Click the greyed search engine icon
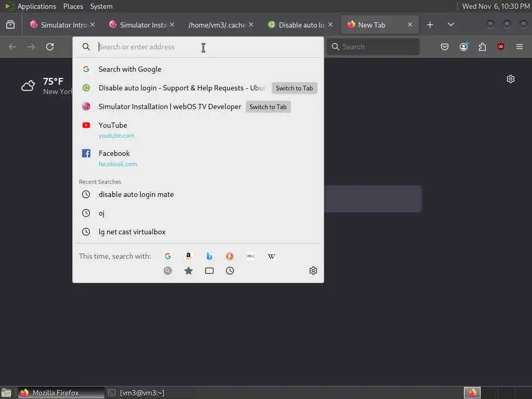Screen dimensions: 532x399 tap(168, 271)
